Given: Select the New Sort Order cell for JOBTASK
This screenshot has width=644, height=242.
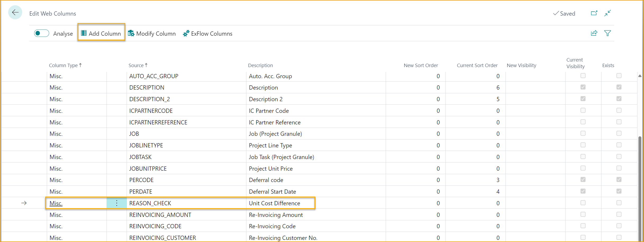Looking at the screenshot, I should (x=416, y=157).
